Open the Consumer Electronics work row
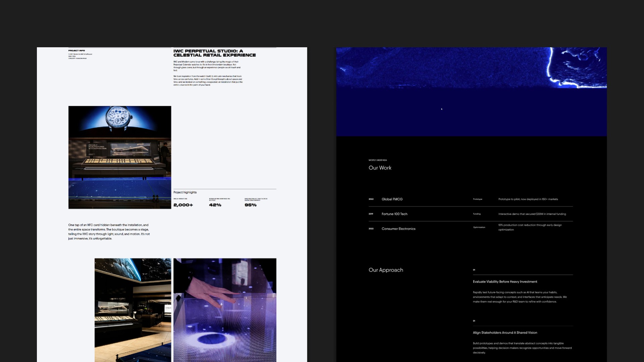 398,229
